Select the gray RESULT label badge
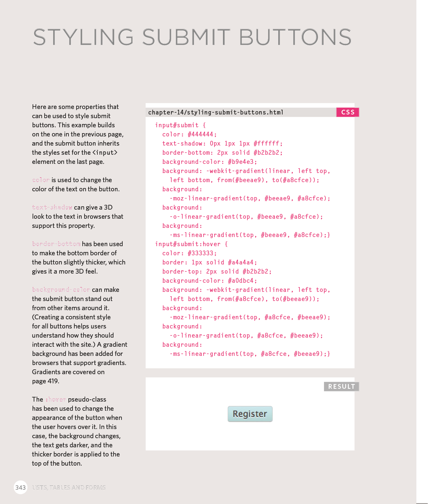 [x=341, y=387]
